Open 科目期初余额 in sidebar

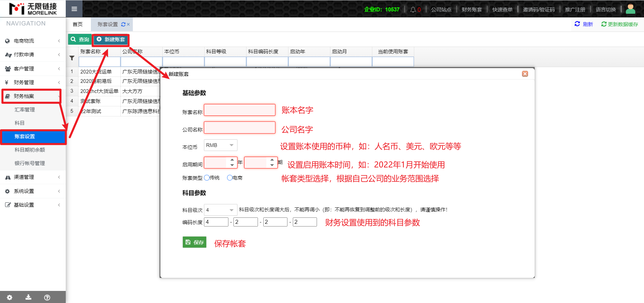[x=30, y=150]
